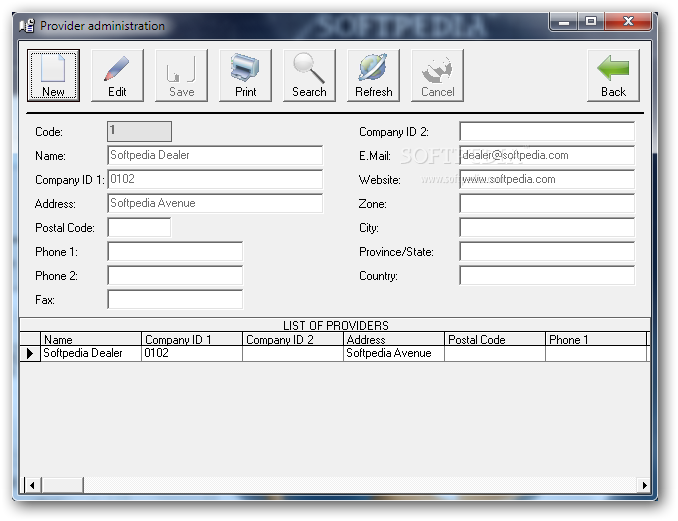Click the Country input field
Screen dimensions: 678x521
(x=547, y=275)
